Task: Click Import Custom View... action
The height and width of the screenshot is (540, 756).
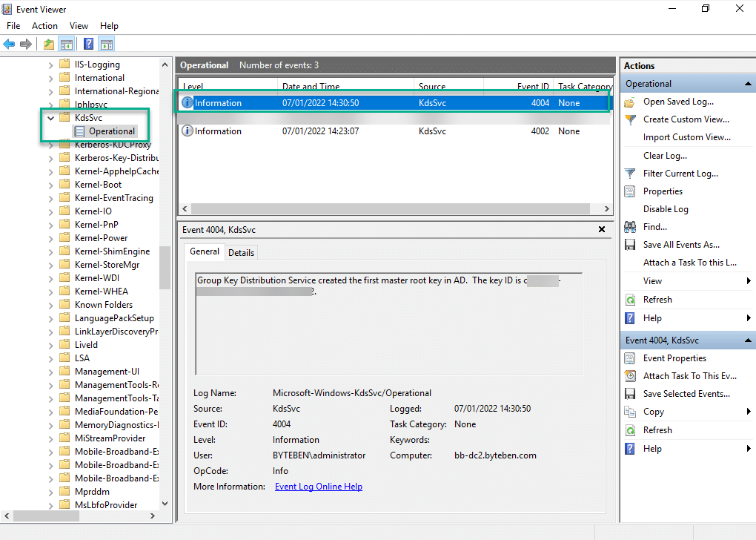Action: [686, 137]
